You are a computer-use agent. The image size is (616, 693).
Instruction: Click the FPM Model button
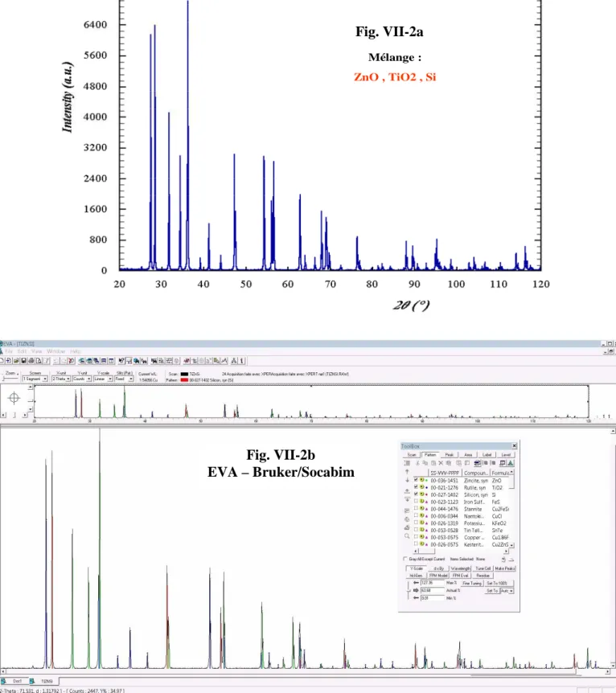coord(438,576)
